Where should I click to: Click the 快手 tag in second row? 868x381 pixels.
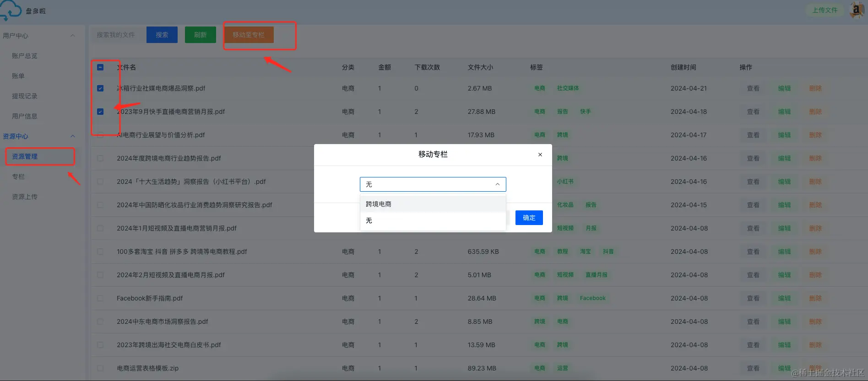point(586,112)
